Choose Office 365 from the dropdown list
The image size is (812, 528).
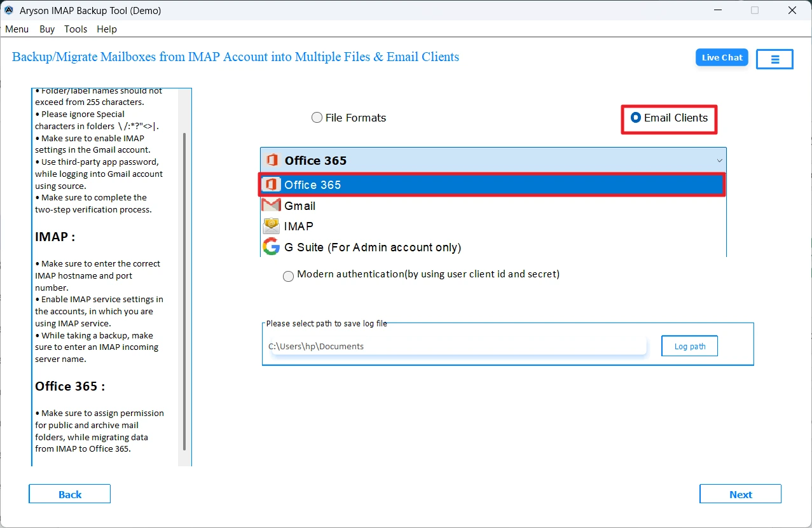pyautogui.click(x=493, y=184)
